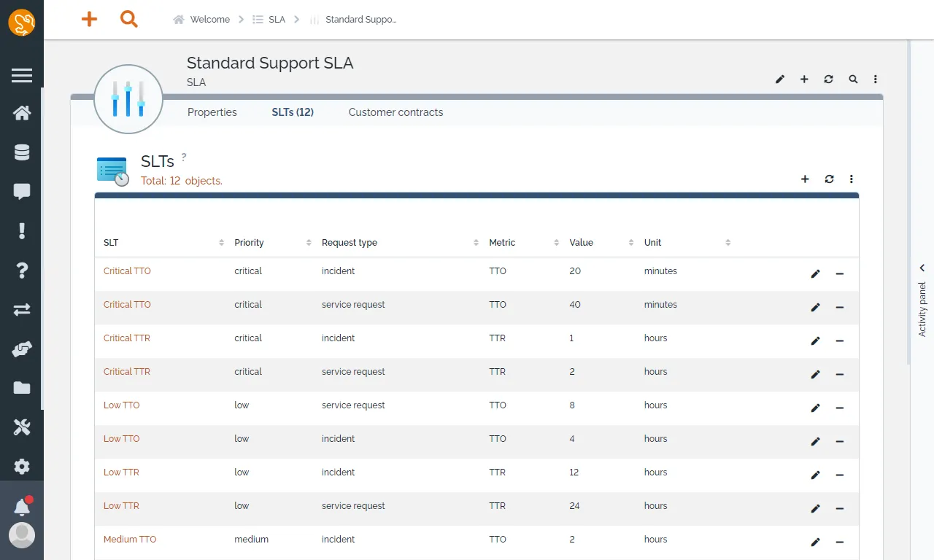
Task: Click the orange plus create icon
Action: pyautogui.click(x=89, y=20)
